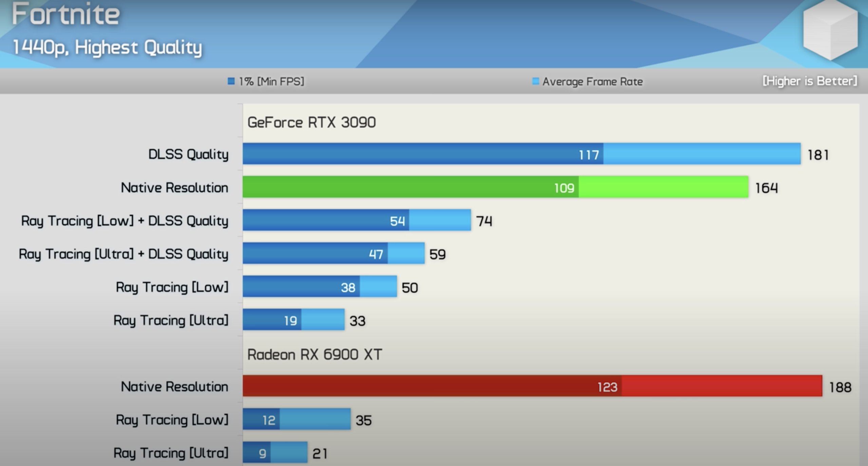
Task: Click 'Ray Tracing [Ultra] + DLSS Quality' label
Action: tap(124, 254)
